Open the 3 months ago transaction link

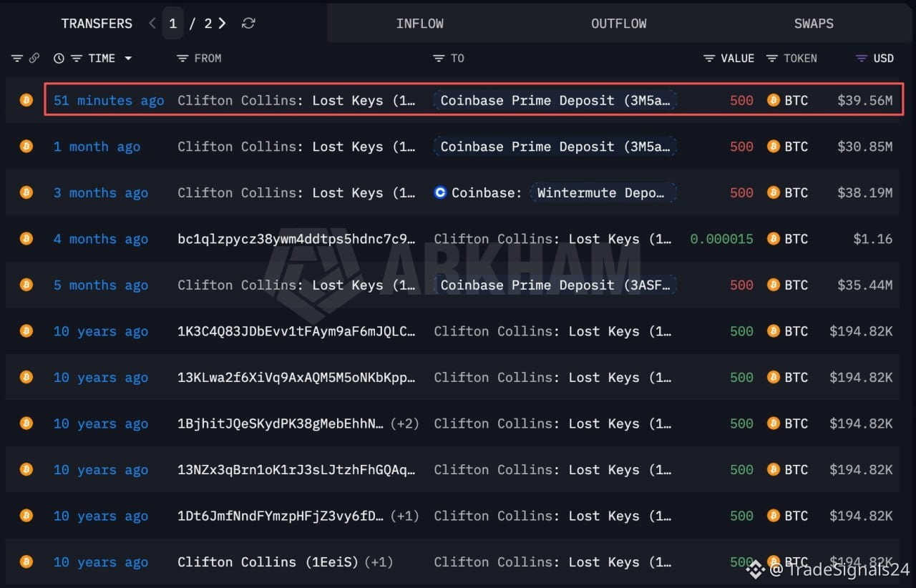tap(101, 193)
